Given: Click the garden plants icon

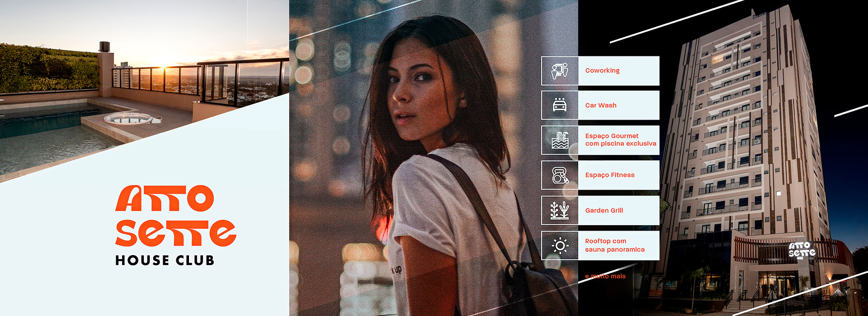Looking at the screenshot, I should pyautogui.click(x=560, y=210).
